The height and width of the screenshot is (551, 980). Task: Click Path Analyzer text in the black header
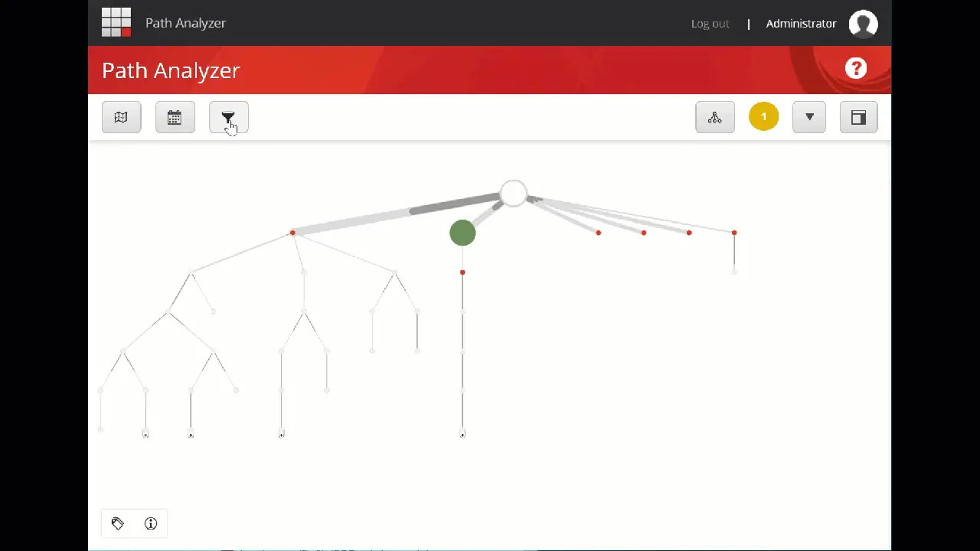[x=185, y=23]
